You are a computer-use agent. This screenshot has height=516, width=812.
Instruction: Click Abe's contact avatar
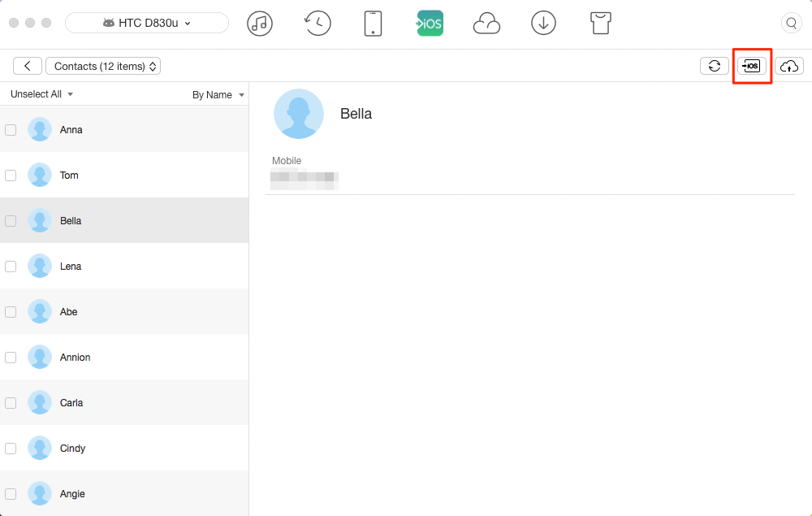(39, 312)
